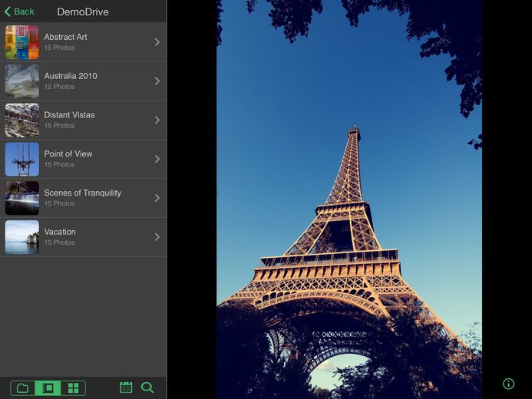Select the 'Abstract Art' album title
The height and width of the screenshot is (399, 532).
tap(65, 37)
